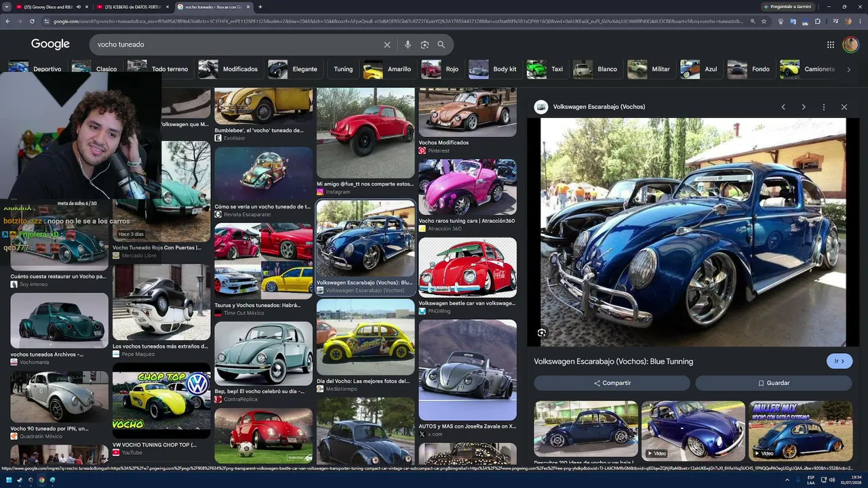Click the address bar URL

click(x=398, y=21)
